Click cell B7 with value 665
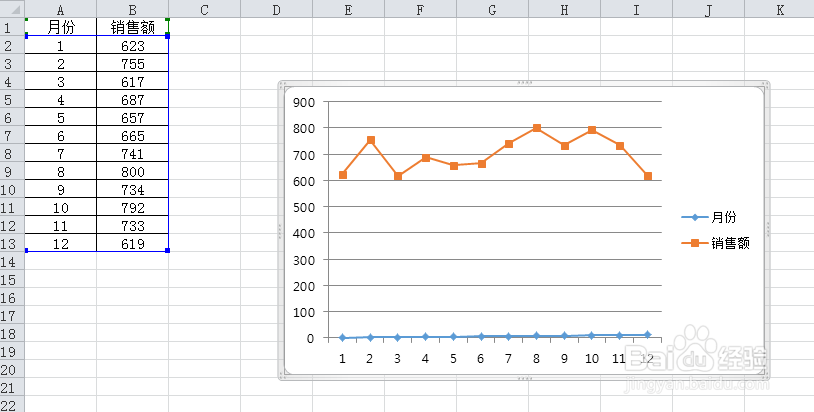This screenshot has width=814, height=412. [132, 135]
